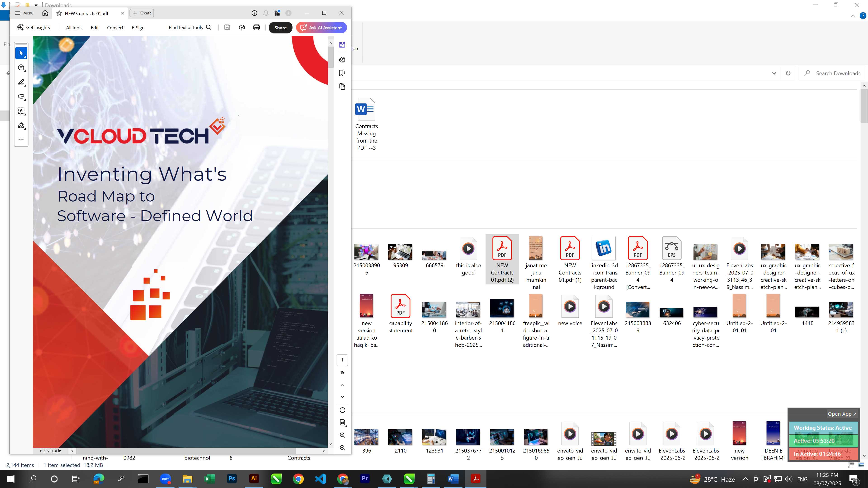Select the arrow selection tool in Acrobat

pyautogui.click(x=21, y=53)
